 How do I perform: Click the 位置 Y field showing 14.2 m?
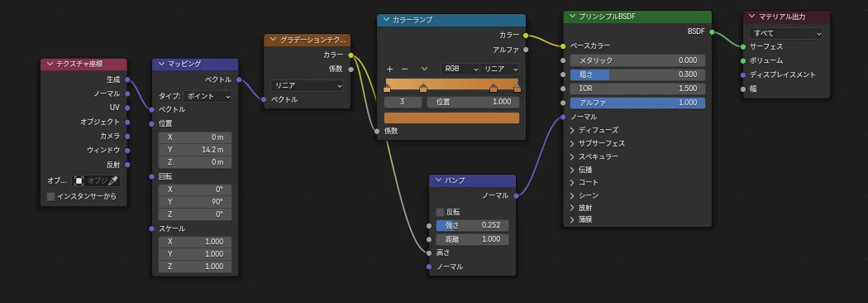[195, 150]
